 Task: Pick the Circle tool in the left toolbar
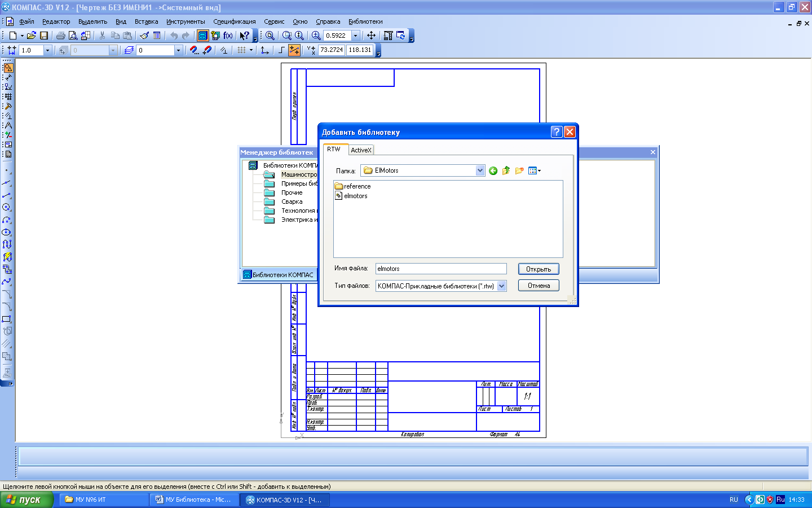coord(7,208)
